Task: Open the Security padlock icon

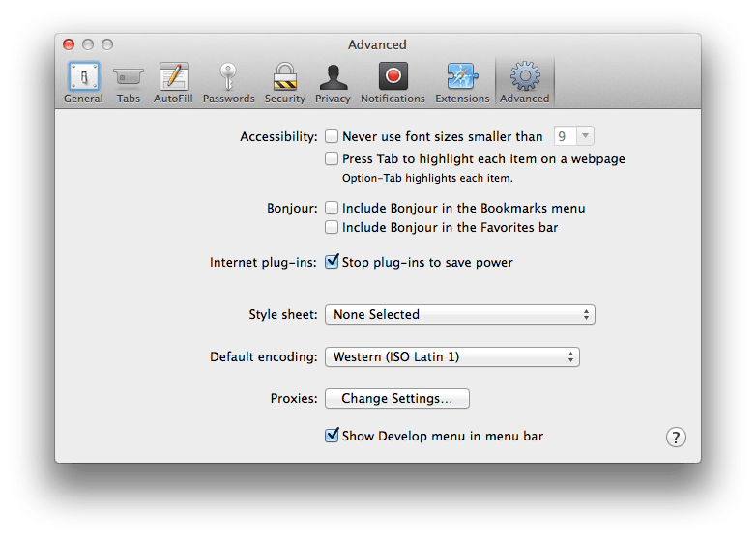Action: point(284,77)
